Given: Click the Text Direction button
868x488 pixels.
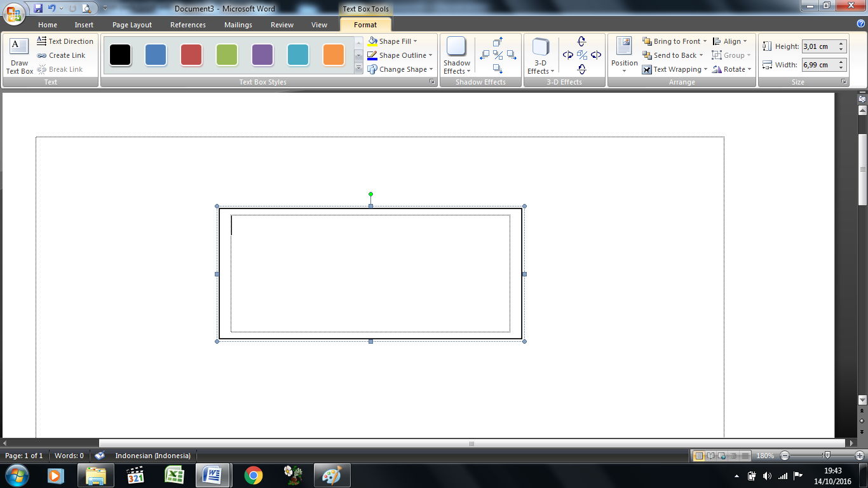Looking at the screenshot, I should click(x=65, y=41).
